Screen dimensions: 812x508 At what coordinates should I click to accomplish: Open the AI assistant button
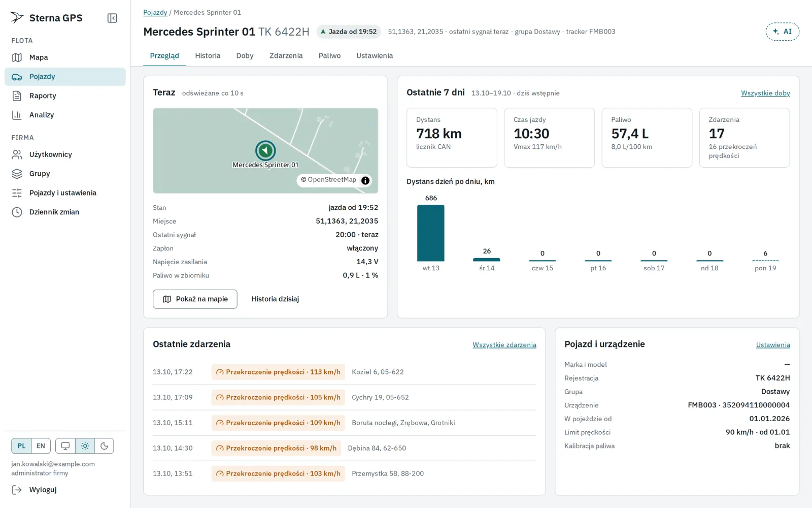pyautogui.click(x=782, y=31)
